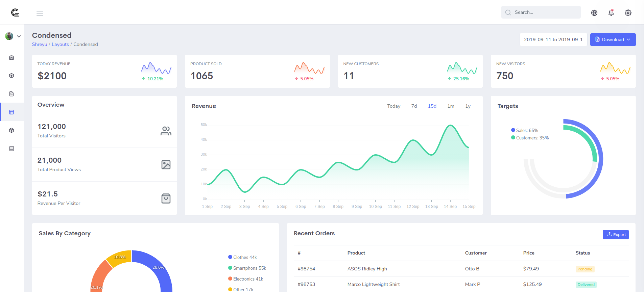Image resolution: width=644 pixels, height=292 pixels.
Task: Select the Today revenue range
Action: point(394,106)
